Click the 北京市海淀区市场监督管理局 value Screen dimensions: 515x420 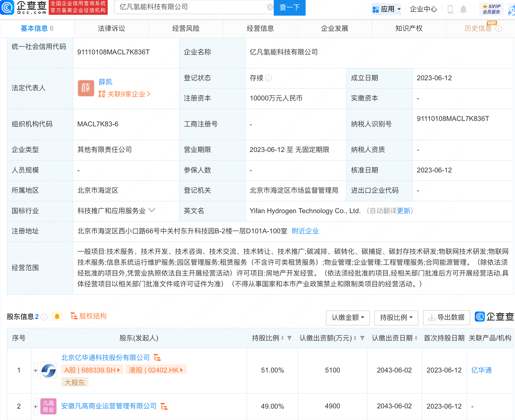tap(294, 191)
